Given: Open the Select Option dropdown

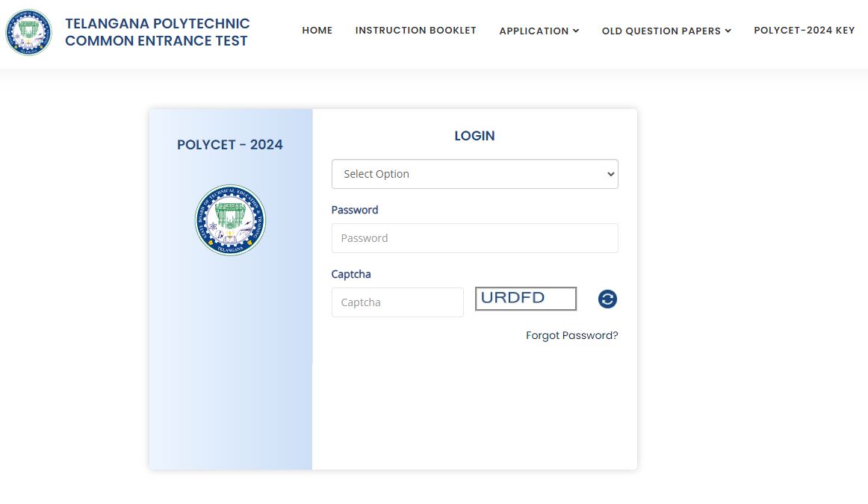Looking at the screenshot, I should pyautogui.click(x=475, y=174).
